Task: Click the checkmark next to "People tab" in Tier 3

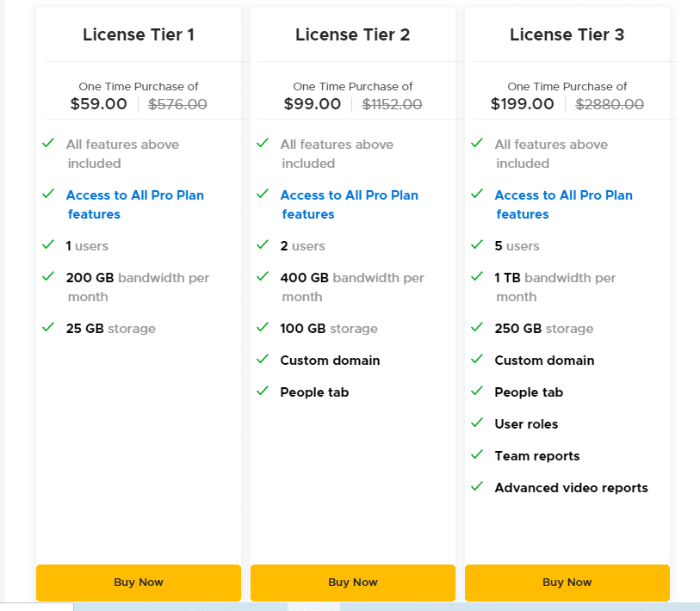Action: pyautogui.click(x=477, y=392)
